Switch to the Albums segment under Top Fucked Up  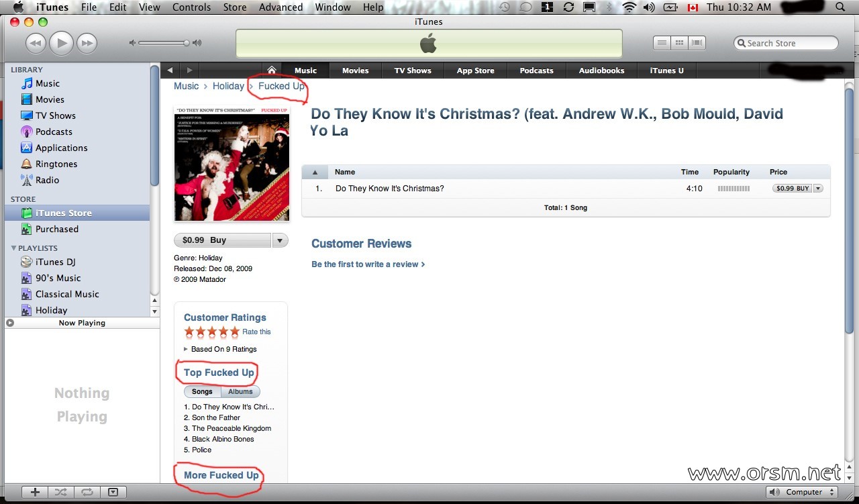click(x=240, y=392)
